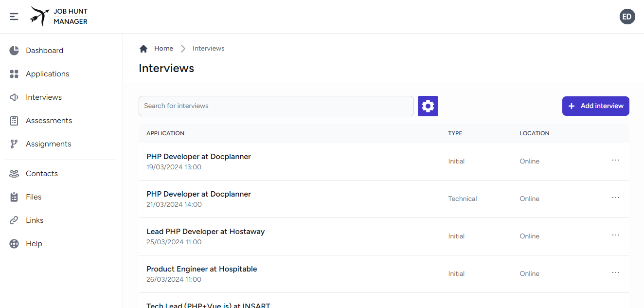The height and width of the screenshot is (308, 644).
Task: Open Assignments in sidebar
Action: 61,144
